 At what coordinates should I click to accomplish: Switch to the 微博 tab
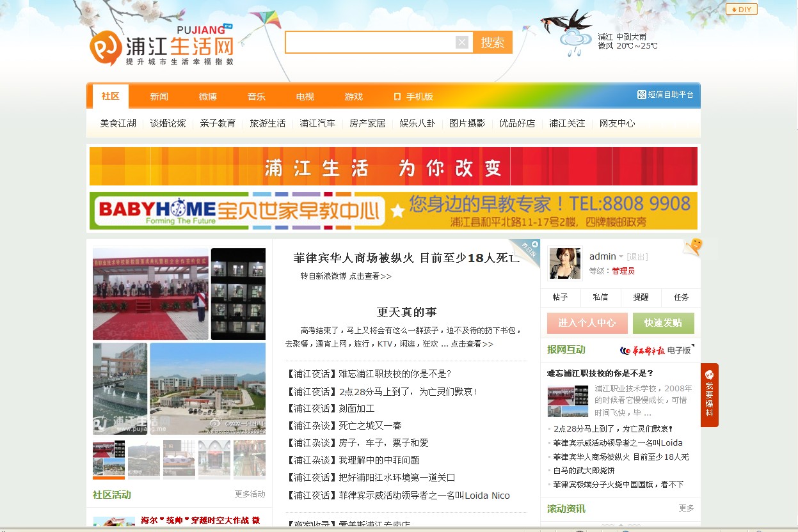tap(208, 97)
